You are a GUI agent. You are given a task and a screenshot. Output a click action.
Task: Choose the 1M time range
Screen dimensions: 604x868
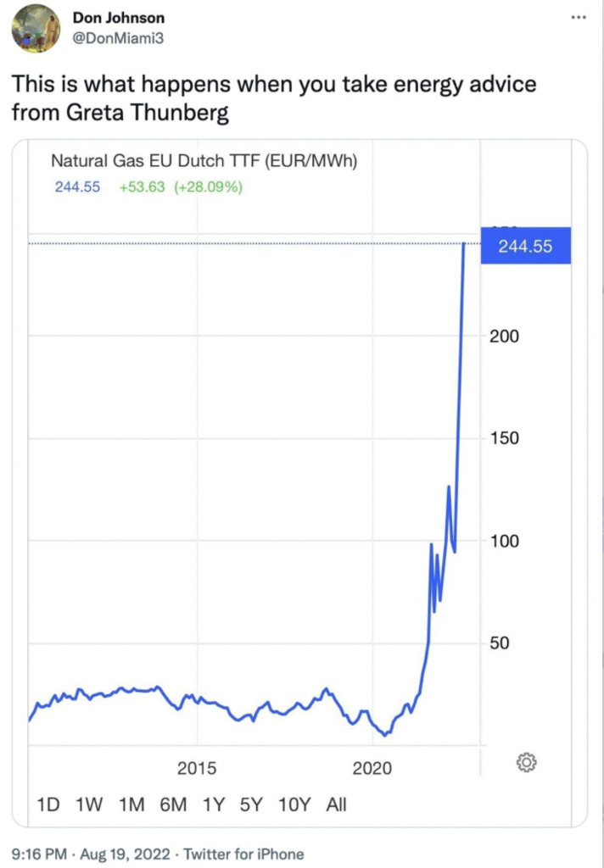point(131,804)
